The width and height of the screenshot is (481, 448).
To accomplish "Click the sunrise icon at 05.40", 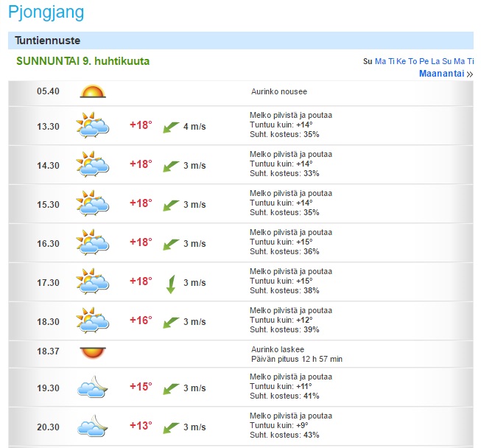I will coord(93,92).
